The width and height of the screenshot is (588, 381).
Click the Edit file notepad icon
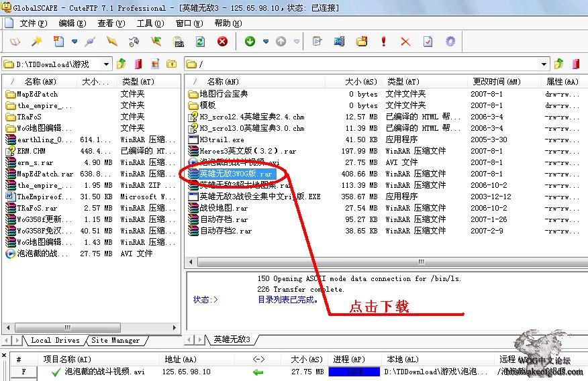317,41
